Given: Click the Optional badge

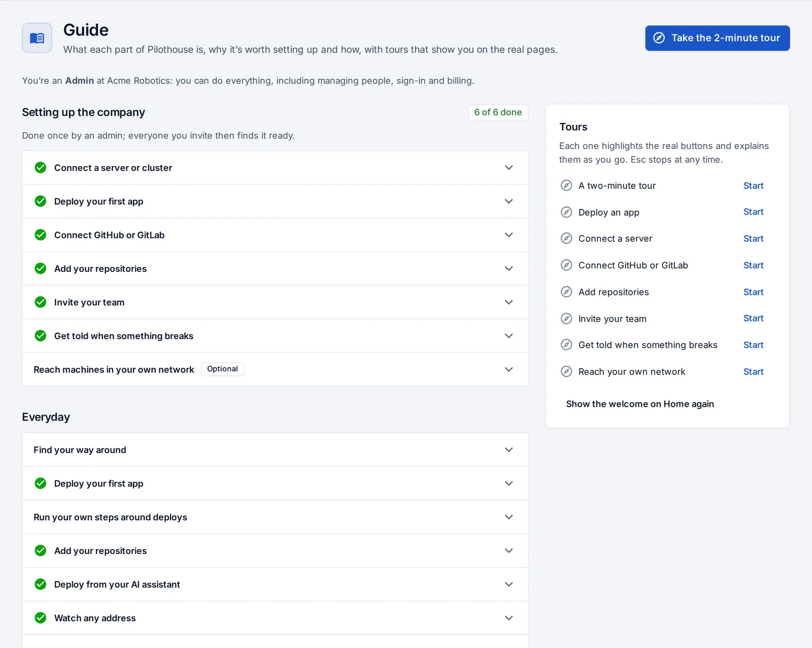Looking at the screenshot, I should pos(222,369).
